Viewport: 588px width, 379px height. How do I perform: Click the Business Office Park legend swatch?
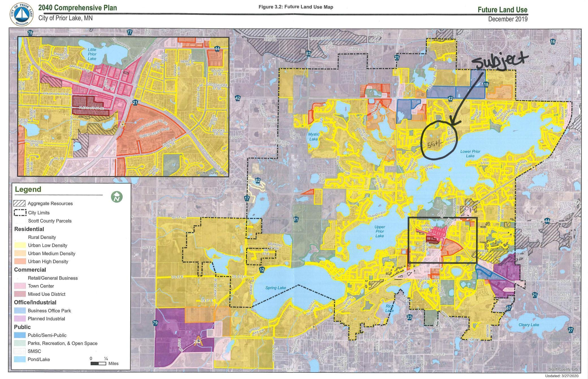20,310
